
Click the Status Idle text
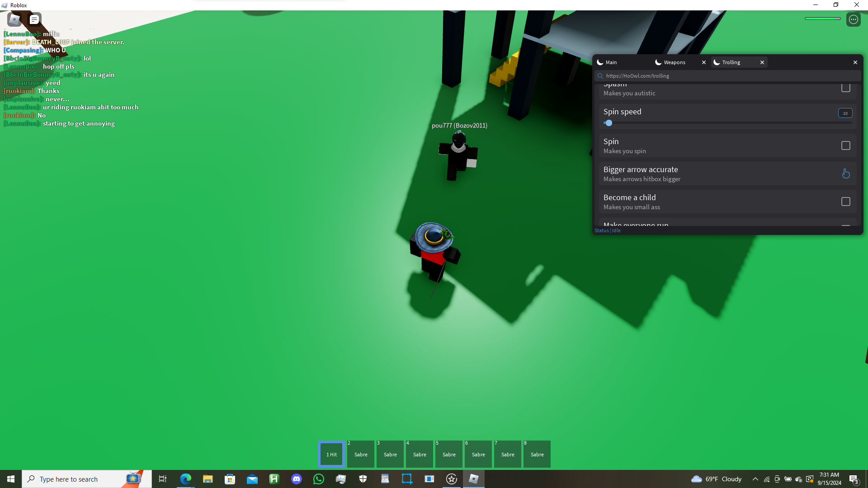[x=608, y=230]
